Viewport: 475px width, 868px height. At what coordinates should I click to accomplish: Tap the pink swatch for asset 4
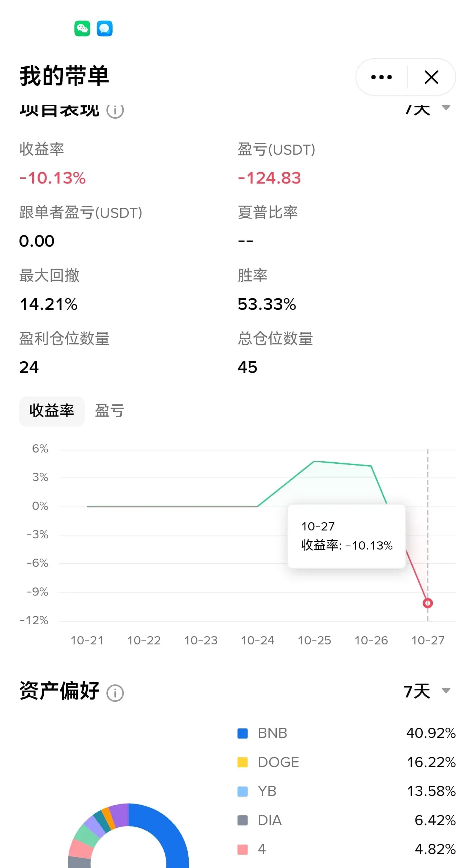[243, 849]
